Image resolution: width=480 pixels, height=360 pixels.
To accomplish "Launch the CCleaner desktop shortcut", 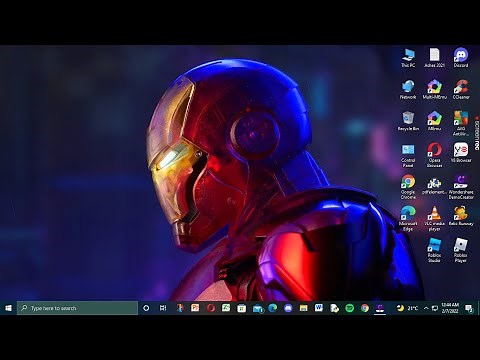I will coord(461,90).
